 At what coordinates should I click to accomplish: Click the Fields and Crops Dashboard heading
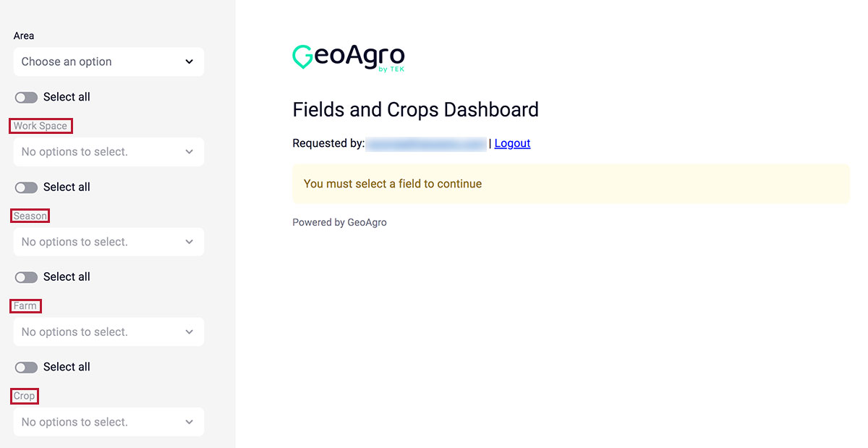pos(414,109)
